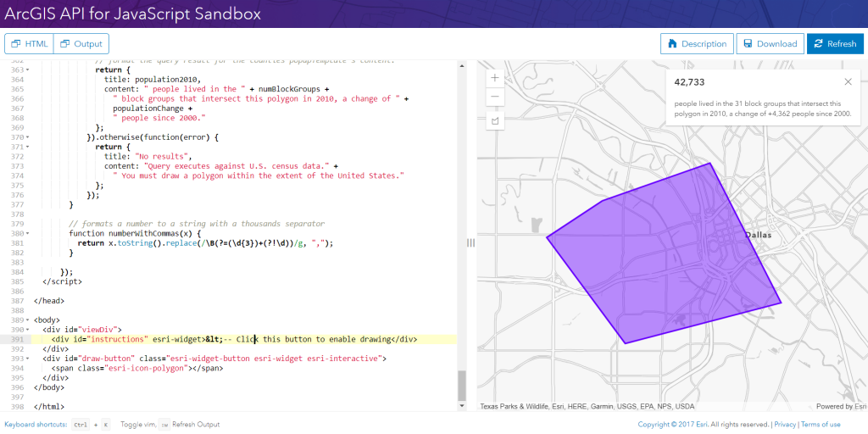Collapse code block at line 371
Viewport: 868px width, 434px height.
point(28,147)
